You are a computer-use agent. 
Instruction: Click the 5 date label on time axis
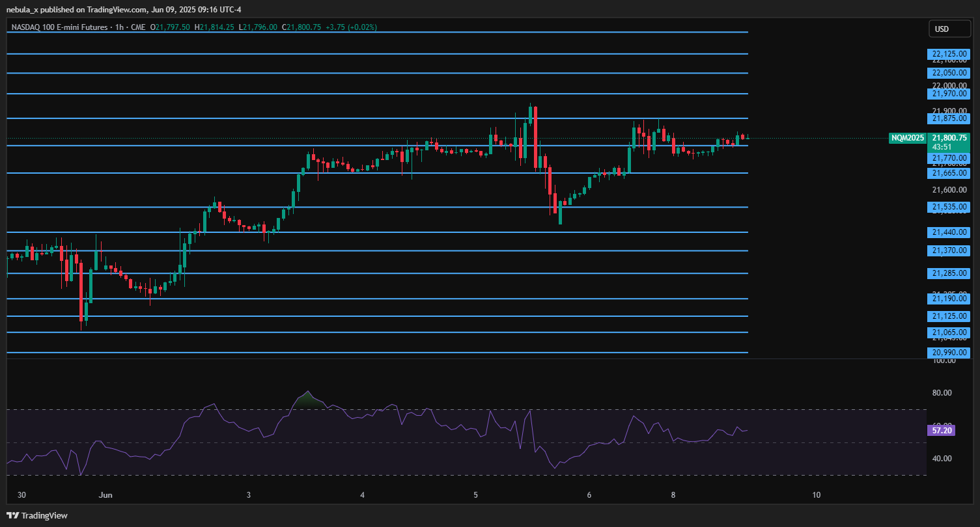475,495
